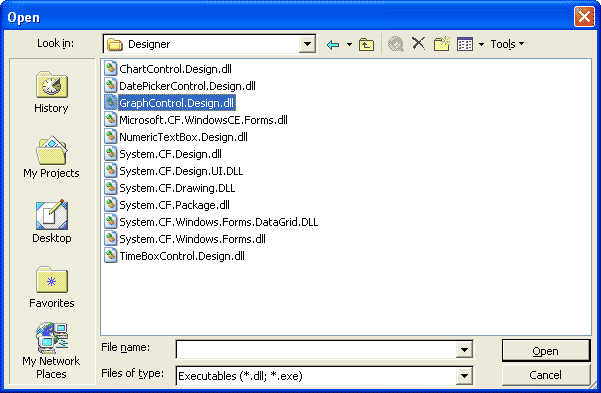Delete the selected file with X icon
The image size is (601, 393).
pos(418,43)
